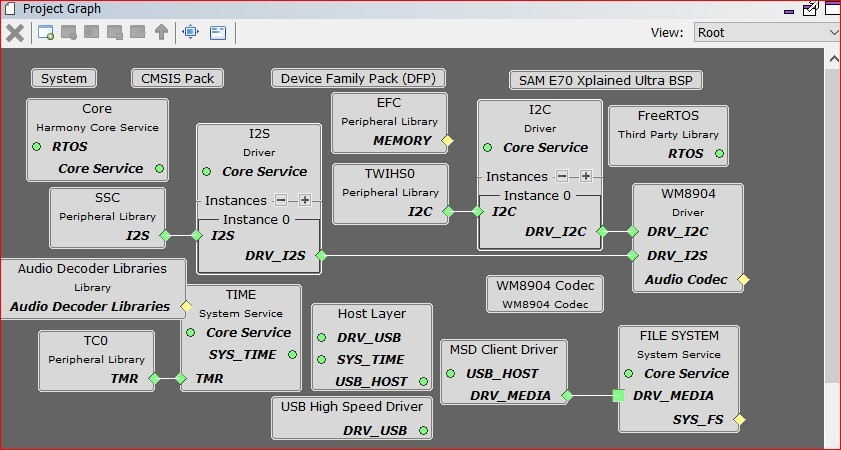Click the DRV_USB circle on USB High Speed Driver
Screen dimensions: 841x450
(424, 430)
